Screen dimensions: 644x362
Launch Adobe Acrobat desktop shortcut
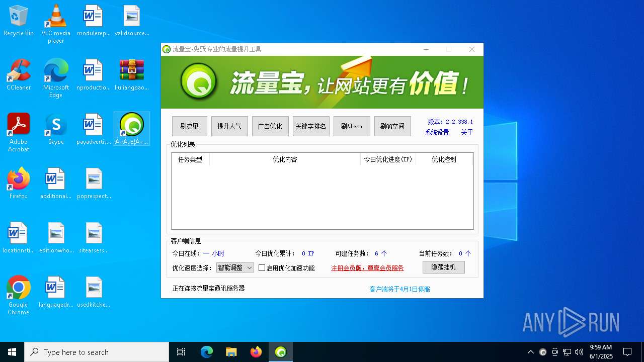tap(19, 132)
